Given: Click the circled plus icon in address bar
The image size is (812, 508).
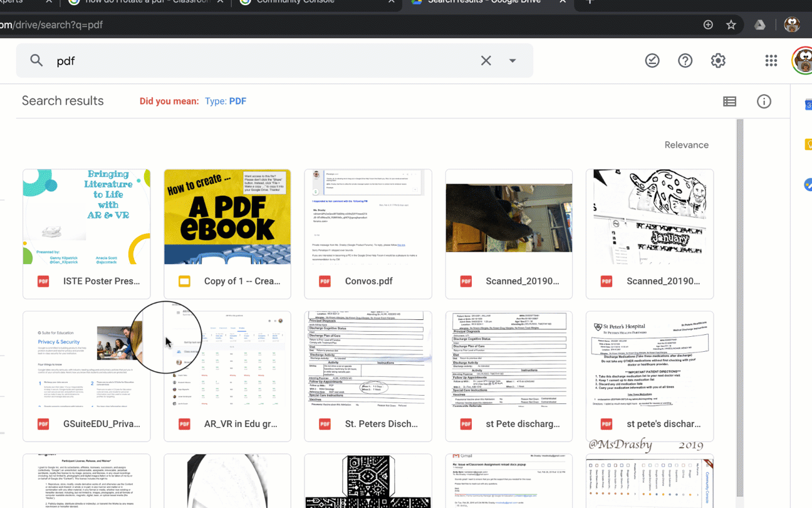Looking at the screenshot, I should tap(708, 24).
